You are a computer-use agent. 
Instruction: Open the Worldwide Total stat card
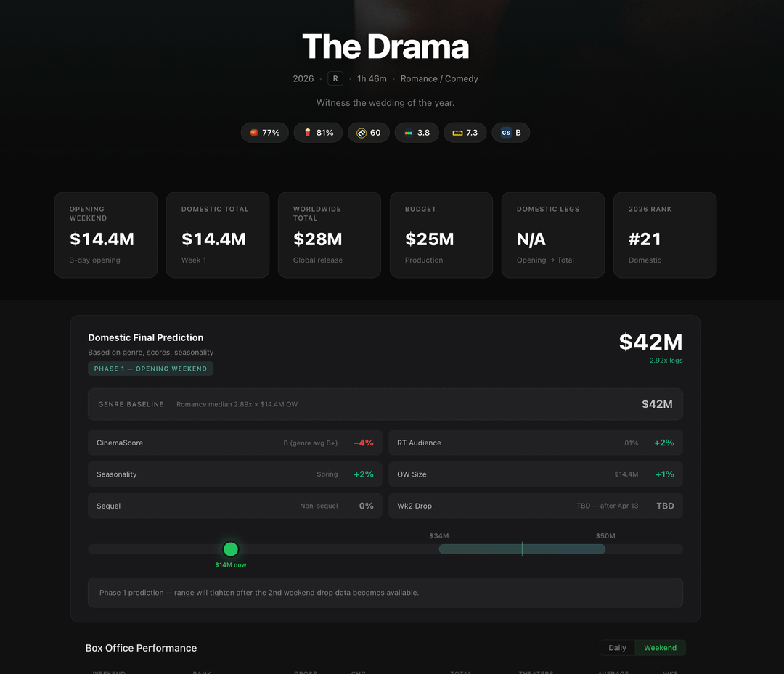330,234
